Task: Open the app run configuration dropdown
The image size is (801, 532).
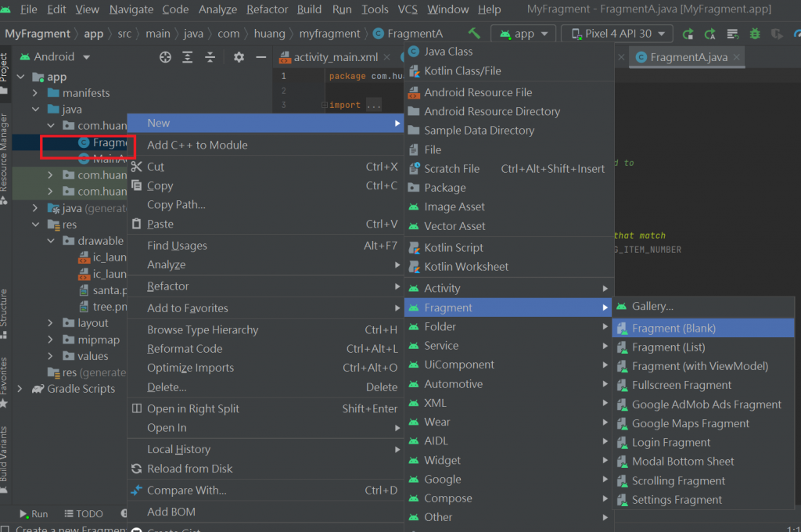Action: pyautogui.click(x=523, y=34)
